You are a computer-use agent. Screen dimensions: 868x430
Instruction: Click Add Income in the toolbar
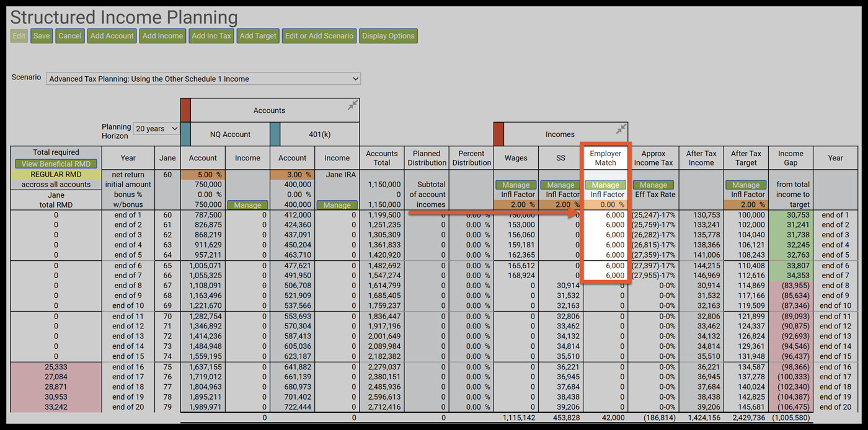162,36
